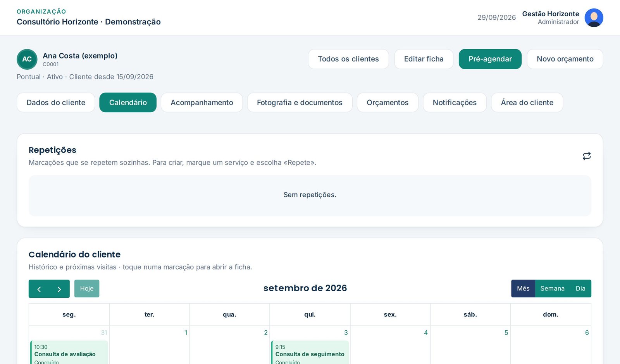Jump to today with Hoje
Screen dimensions: 620x364
[87, 288]
